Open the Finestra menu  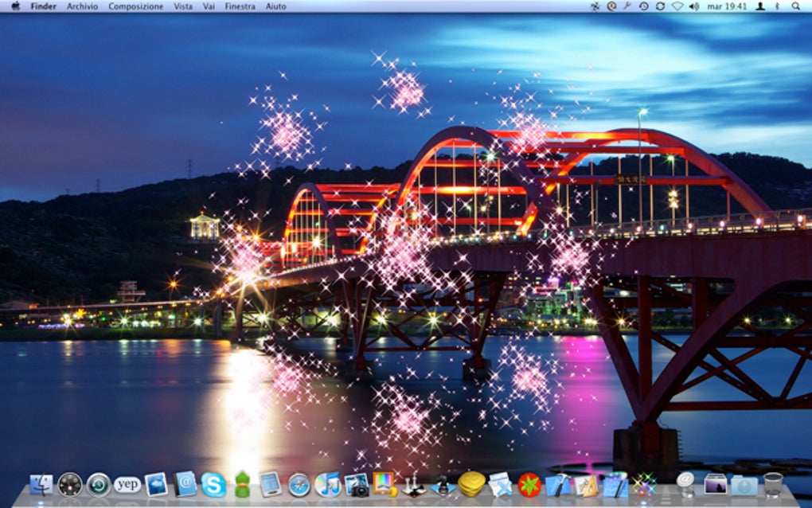240,6
